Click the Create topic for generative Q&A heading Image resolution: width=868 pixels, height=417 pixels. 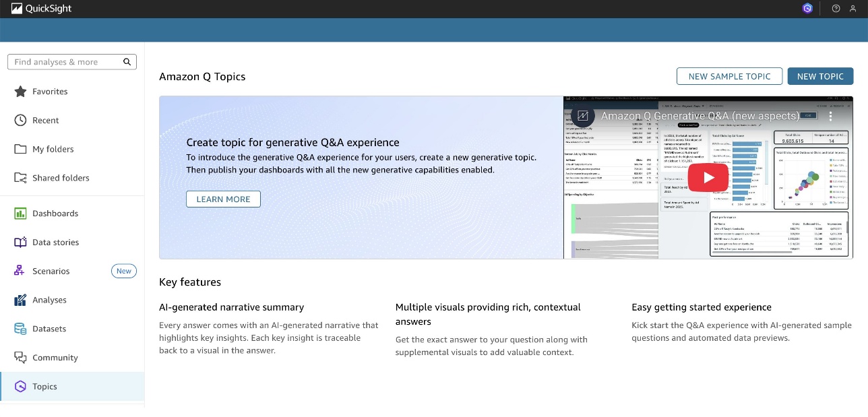point(293,143)
